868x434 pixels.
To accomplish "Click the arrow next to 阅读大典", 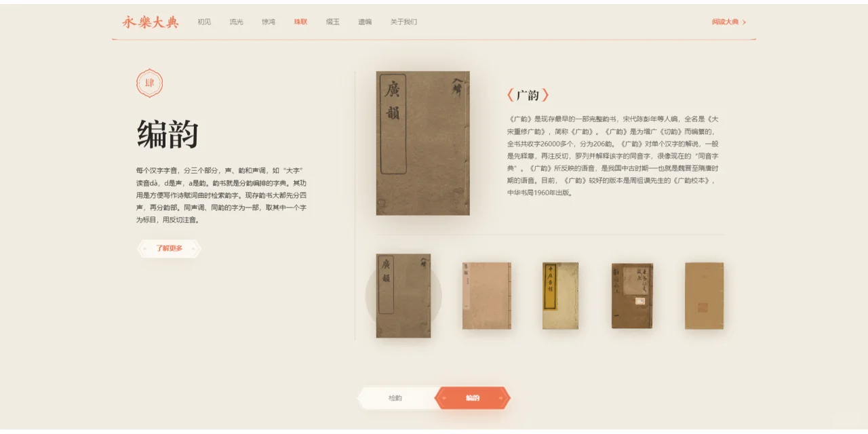I will 744,22.
